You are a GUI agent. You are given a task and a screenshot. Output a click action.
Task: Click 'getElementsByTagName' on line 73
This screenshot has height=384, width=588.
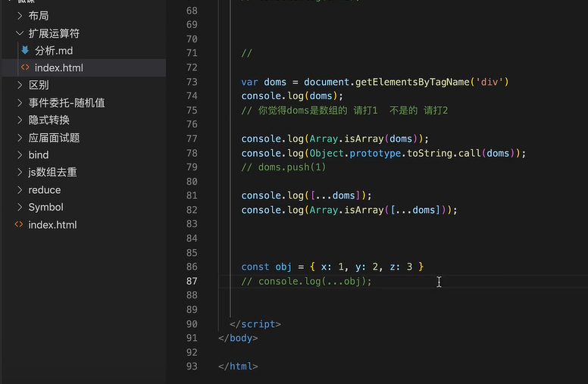[x=412, y=82]
